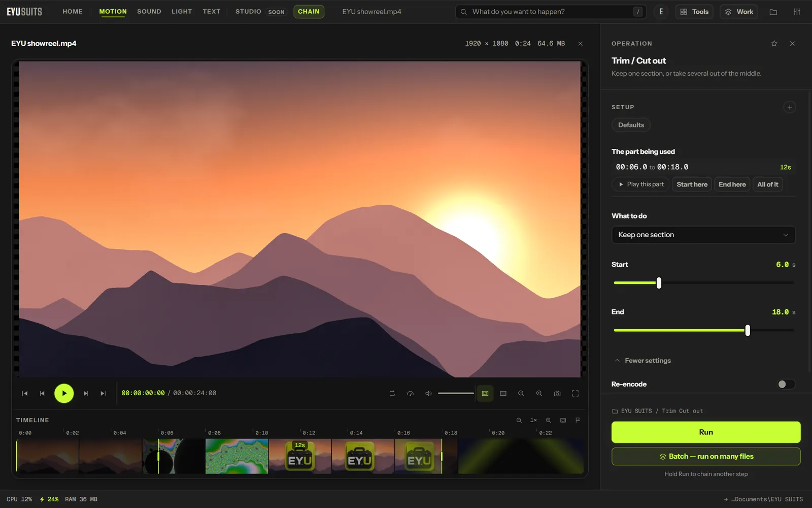
Task: Click the End here button
Action: coord(732,184)
